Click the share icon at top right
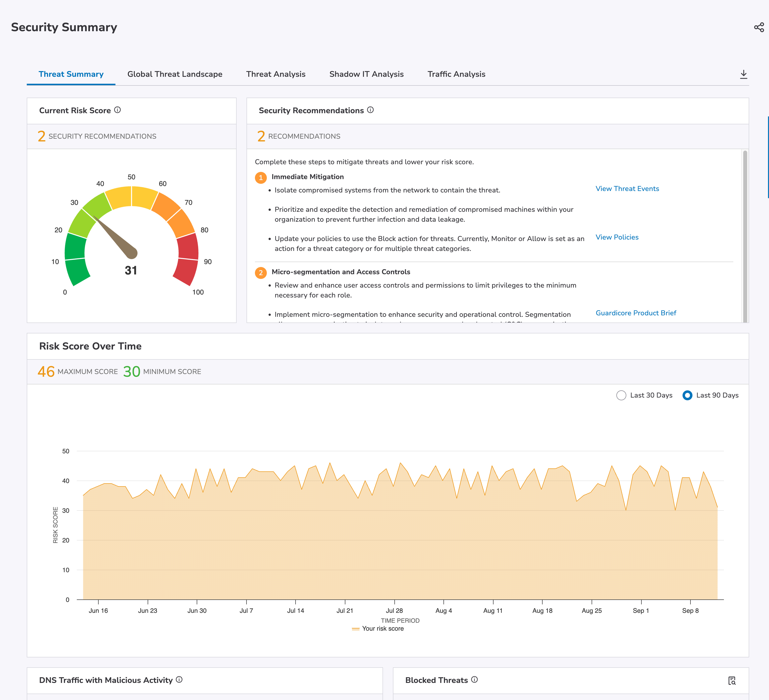The height and width of the screenshot is (700, 769). [759, 27]
